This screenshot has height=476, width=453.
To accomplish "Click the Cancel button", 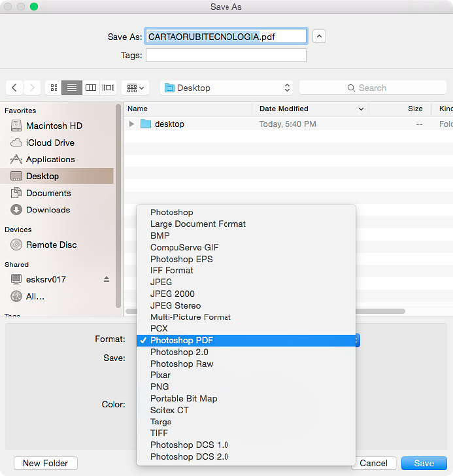I will tap(374, 463).
